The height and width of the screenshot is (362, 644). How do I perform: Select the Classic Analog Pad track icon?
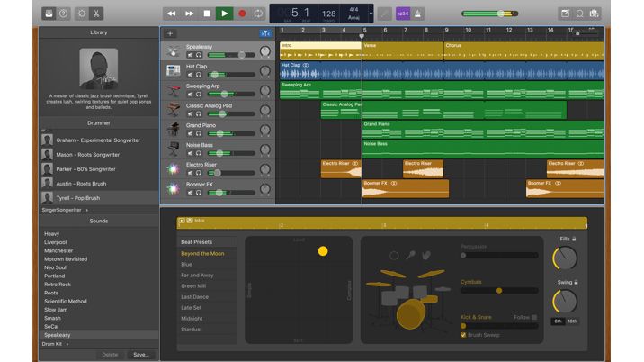coord(174,110)
